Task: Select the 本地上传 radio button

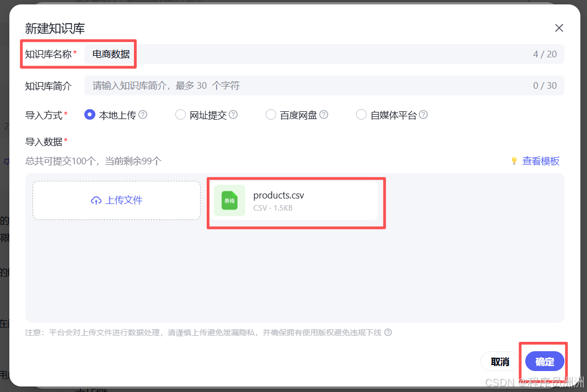Action: tap(89, 115)
